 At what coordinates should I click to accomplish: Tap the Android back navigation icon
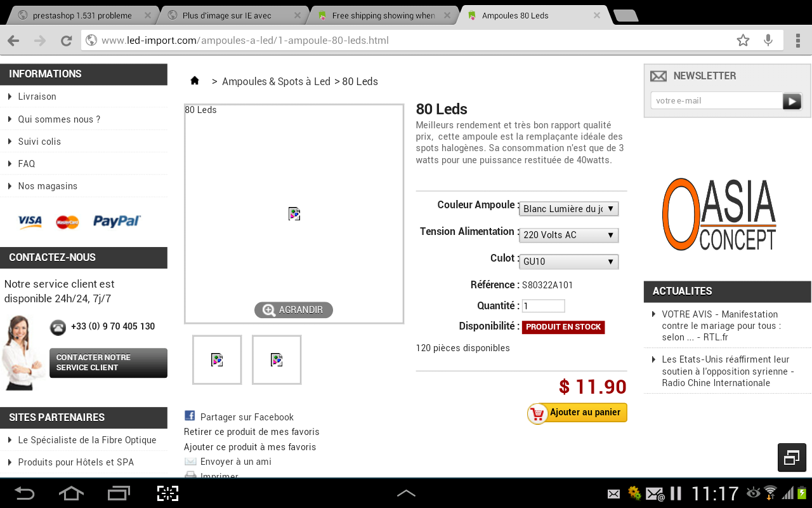pos(24,493)
